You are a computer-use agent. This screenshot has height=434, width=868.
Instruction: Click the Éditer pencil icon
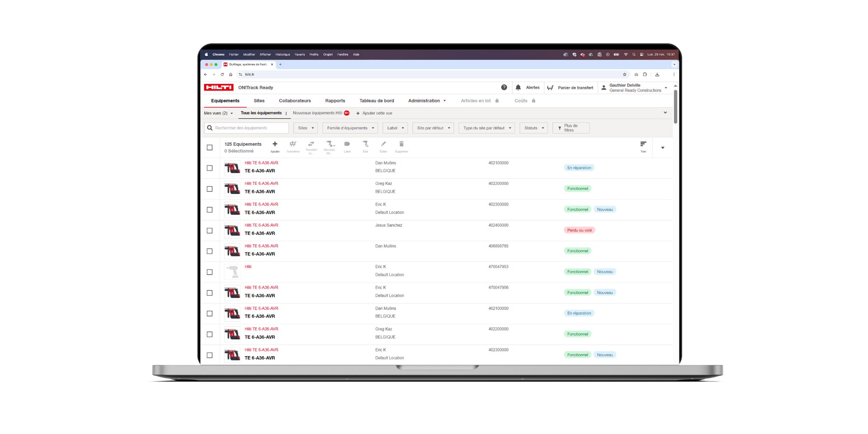(383, 145)
